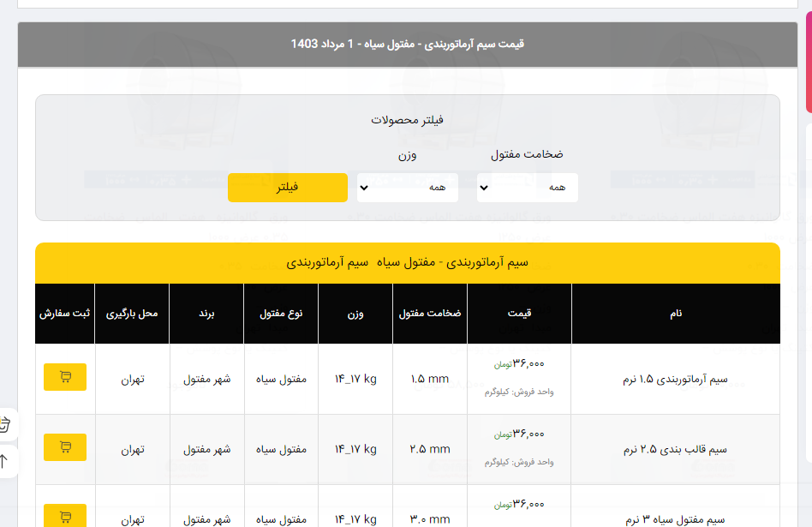Click the برند column header
812x527 pixels.
click(x=206, y=314)
